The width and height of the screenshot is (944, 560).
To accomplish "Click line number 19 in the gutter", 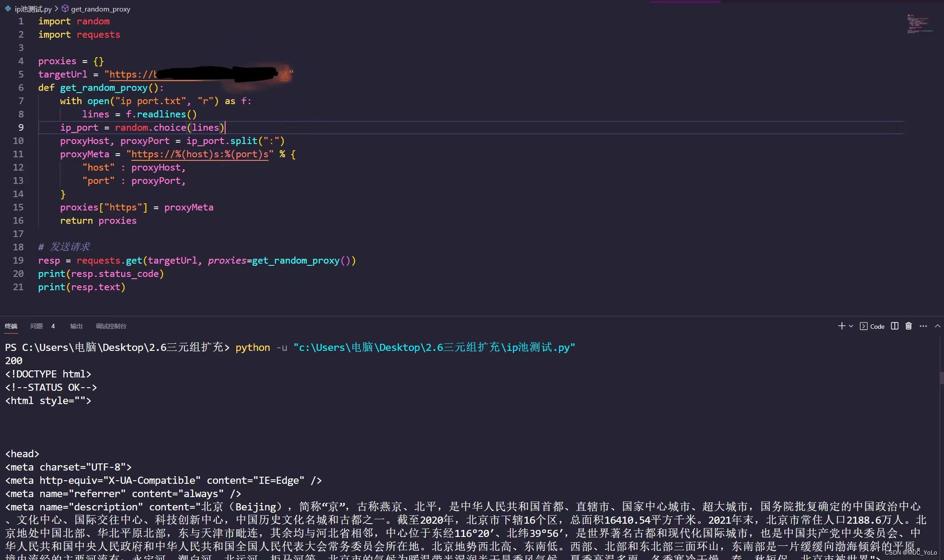I will pyautogui.click(x=18, y=261).
